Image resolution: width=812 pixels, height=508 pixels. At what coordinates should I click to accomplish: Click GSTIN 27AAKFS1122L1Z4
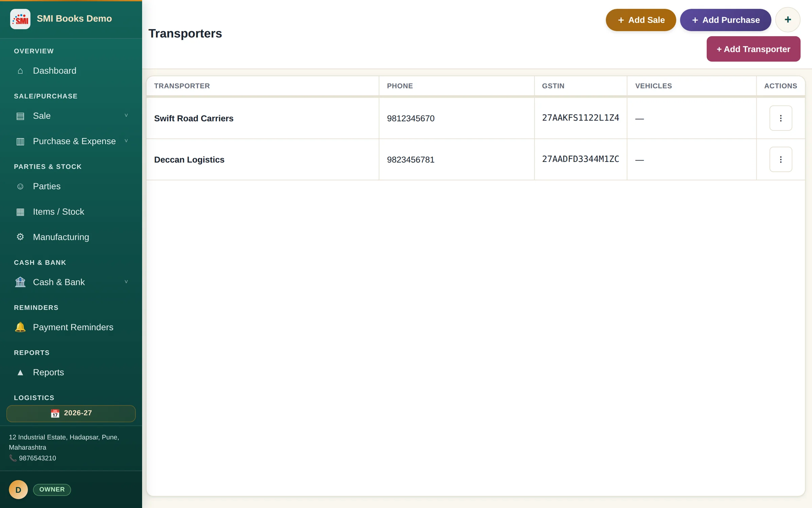[x=580, y=118]
